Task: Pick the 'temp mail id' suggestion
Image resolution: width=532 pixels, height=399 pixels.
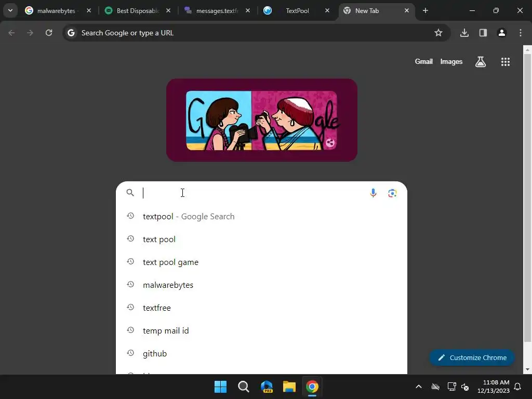Action: (x=262, y=331)
